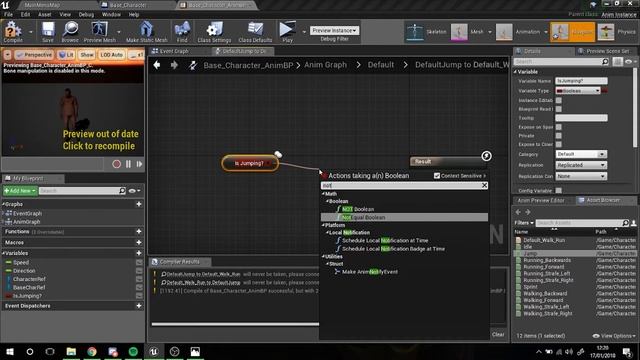The image size is (640, 360).
Task: Open Chrome from the taskbar
Action: [92, 351]
